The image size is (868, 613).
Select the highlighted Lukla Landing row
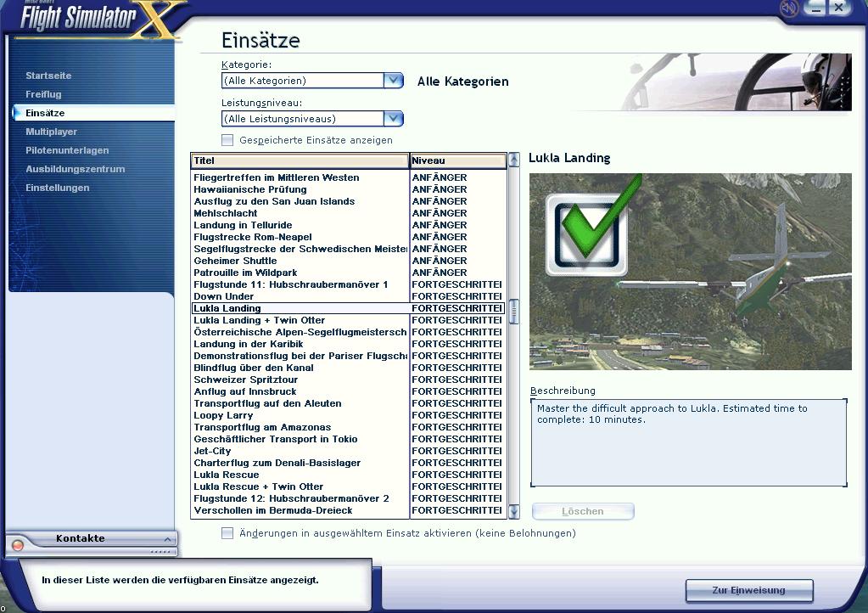tap(348, 308)
